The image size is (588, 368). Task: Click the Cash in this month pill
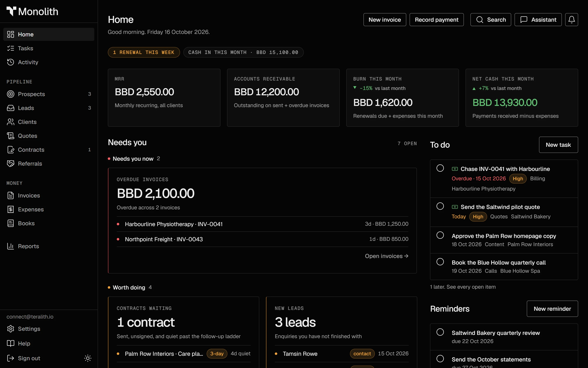pos(243,52)
